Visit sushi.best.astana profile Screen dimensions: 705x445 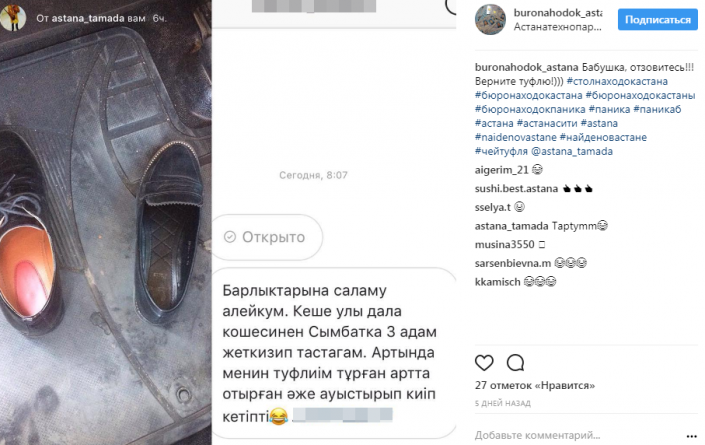click(516, 188)
